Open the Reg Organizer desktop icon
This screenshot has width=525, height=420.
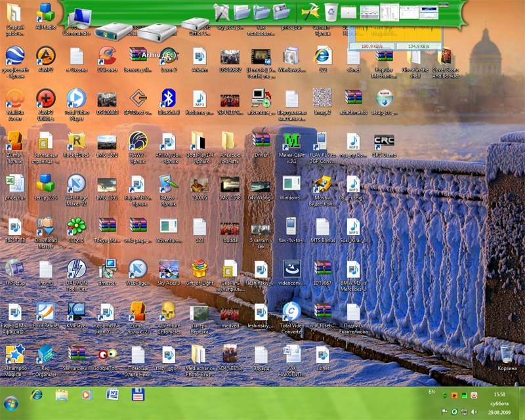45,355
